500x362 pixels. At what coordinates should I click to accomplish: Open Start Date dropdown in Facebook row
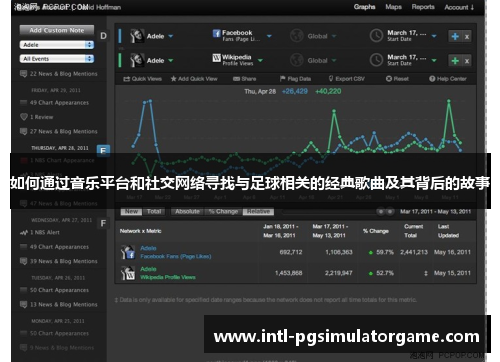[x=434, y=36]
